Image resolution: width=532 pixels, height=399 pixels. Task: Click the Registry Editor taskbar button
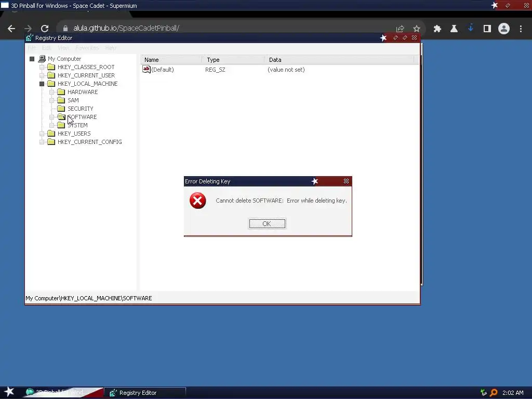[145, 393]
